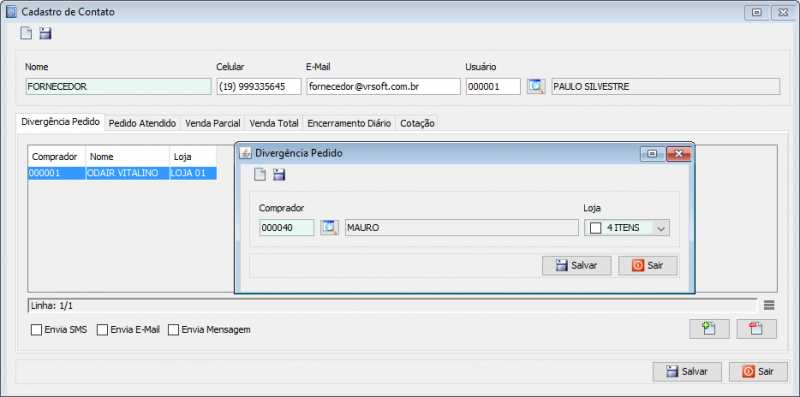Viewport: 800px width, 397px height.
Task: Click Salvar at the bottom of Cadastro de Contato
Action: pyautogui.click(x=687, y=371)
